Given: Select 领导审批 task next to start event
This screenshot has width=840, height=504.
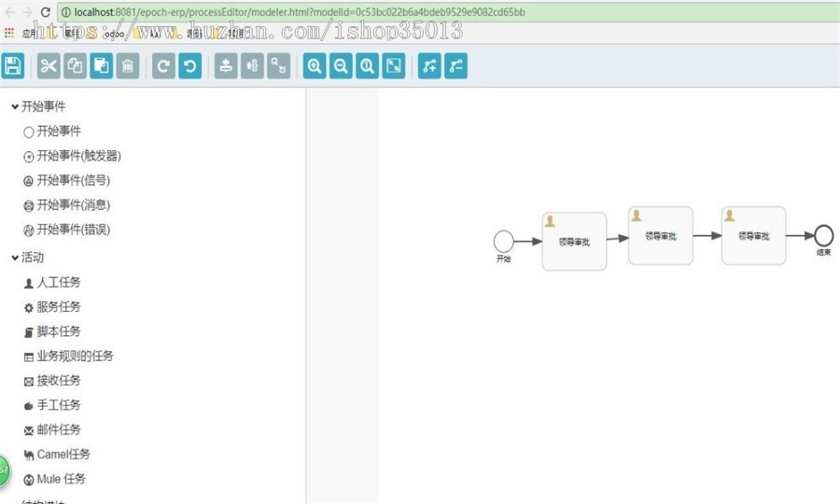Looking at the screenshot, I should pos(574,242).
